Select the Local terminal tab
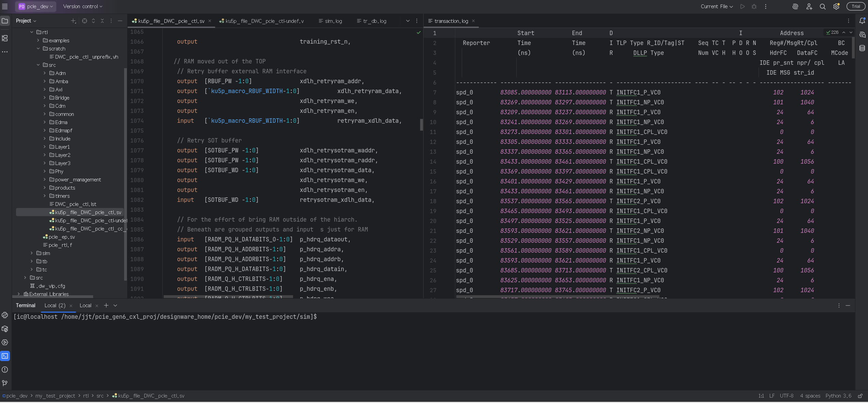868x403 pixels. (x=85, y=305)
